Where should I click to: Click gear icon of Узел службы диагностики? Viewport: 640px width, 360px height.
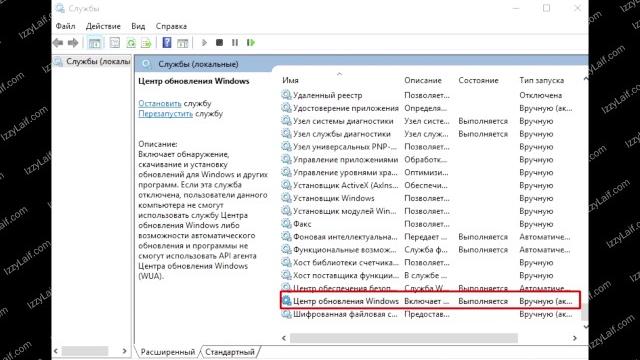[286, 134]
